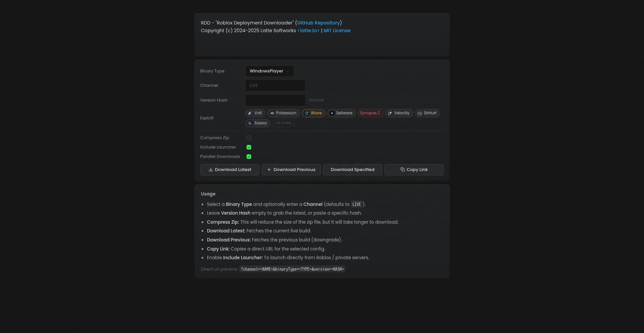Viewport: 644px width, 333px height.
Task: Open the MIT License link
Action: [337, 31]
